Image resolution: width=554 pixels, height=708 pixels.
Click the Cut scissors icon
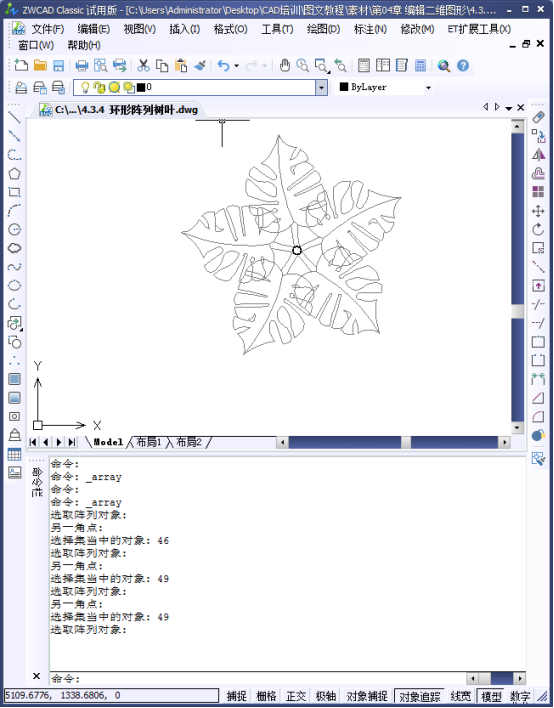point(144,65)
